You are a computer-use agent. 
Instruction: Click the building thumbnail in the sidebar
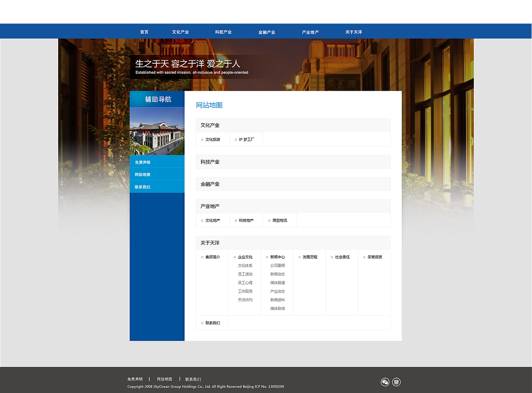[157, 131]
